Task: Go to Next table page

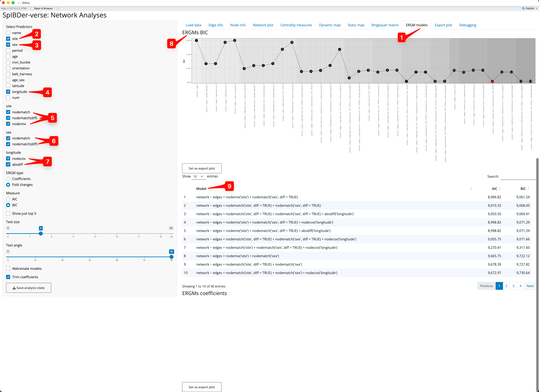Action: click(x=530, y=286)
